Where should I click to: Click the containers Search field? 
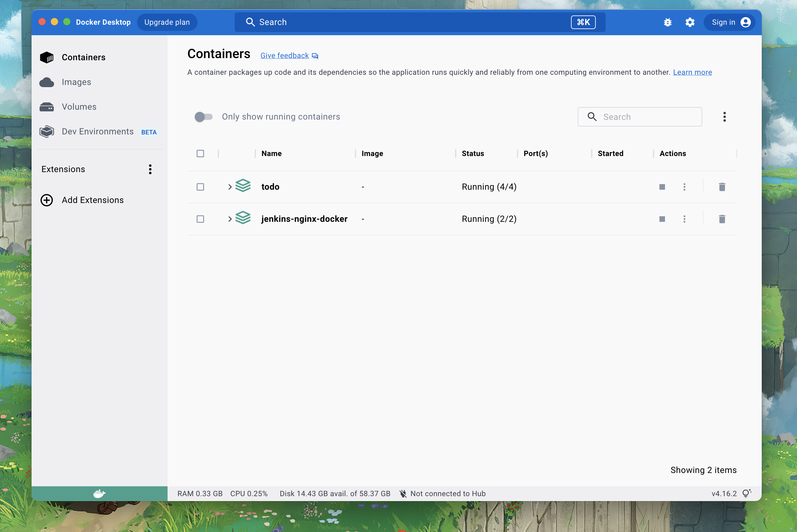click(640, 117)
